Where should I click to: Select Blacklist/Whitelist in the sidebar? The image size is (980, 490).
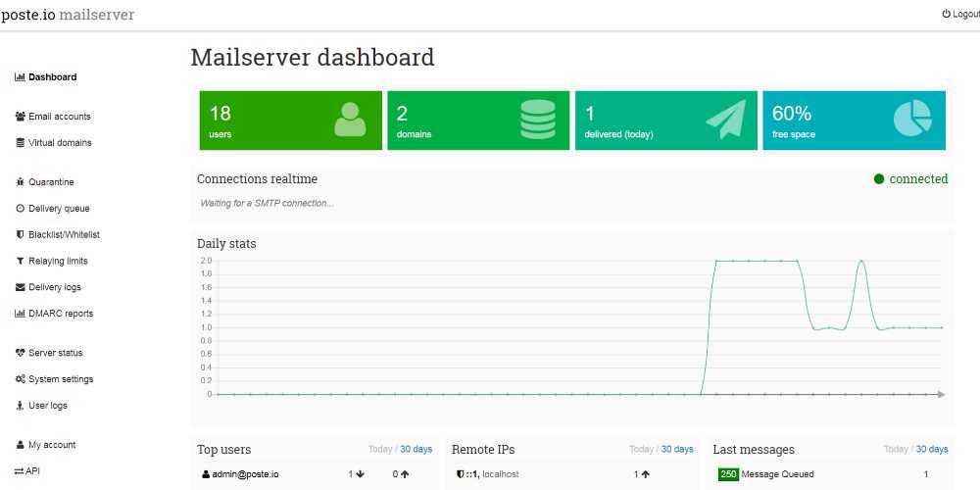pos(64,235)
